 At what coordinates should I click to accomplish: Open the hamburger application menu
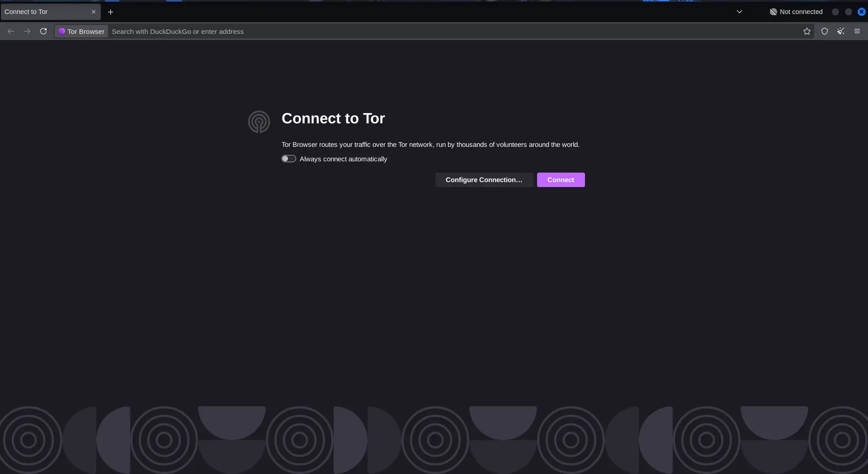(857, 31)
